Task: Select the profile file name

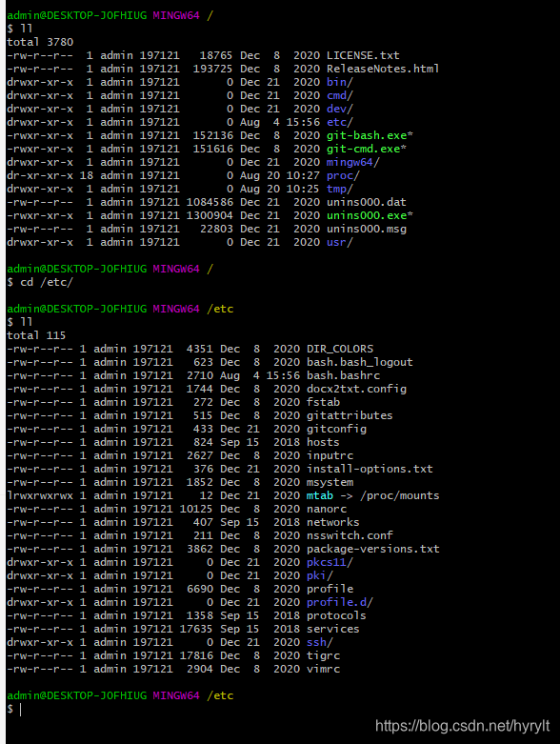Action: [330, 589]
